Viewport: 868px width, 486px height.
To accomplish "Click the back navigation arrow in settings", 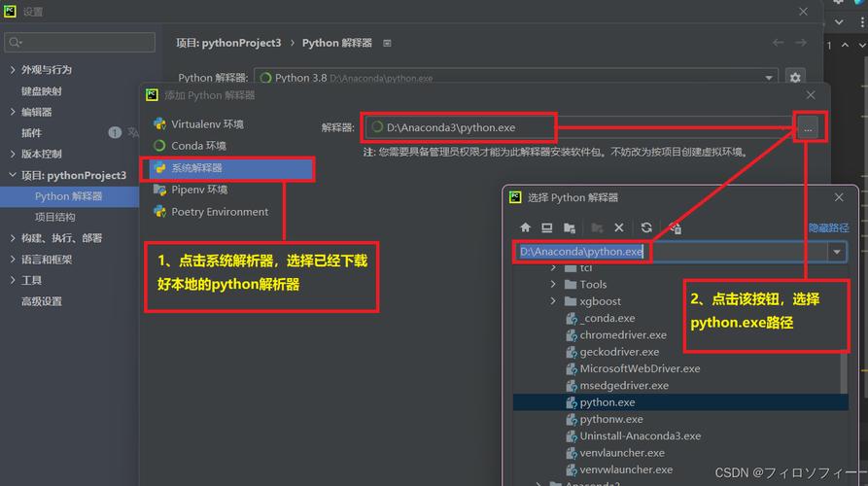I will tap(778, 43).
